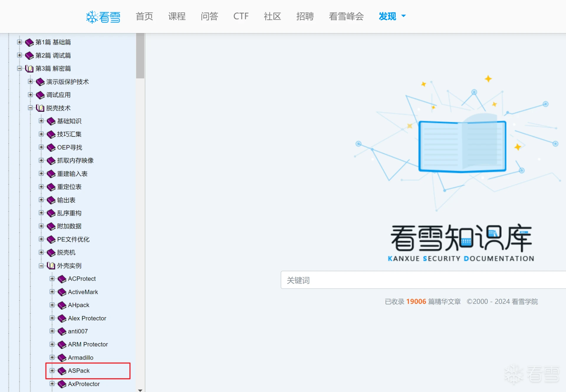
Task: Click the book icon beside 脱壳机
Action: (51, 253)
